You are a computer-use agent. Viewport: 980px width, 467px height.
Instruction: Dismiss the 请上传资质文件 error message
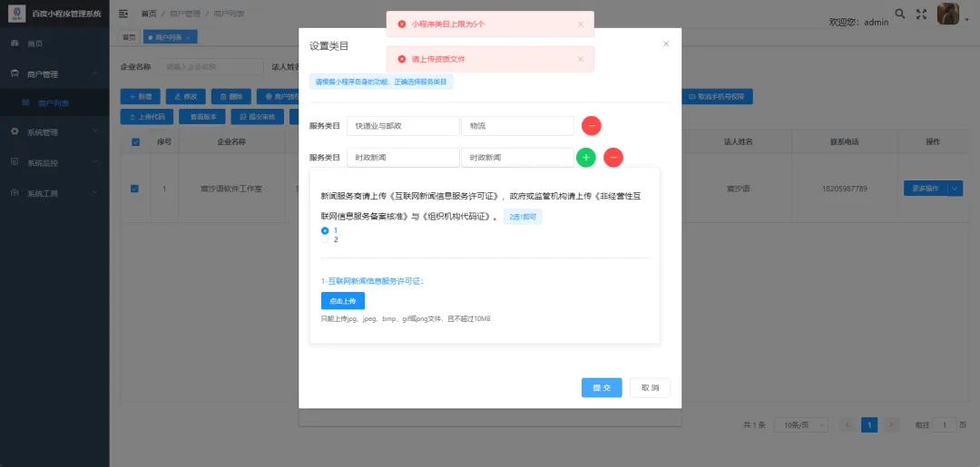[x=580, y=59]
